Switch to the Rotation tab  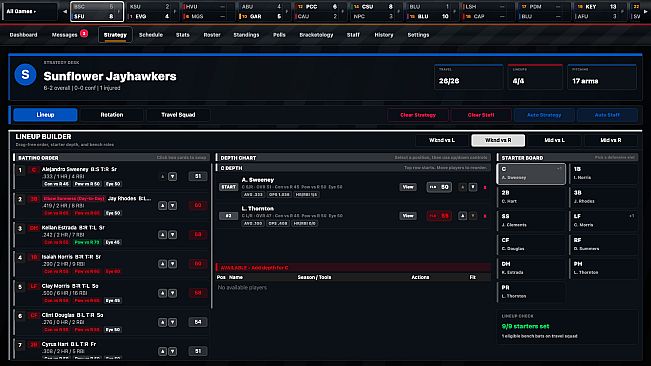112,115
